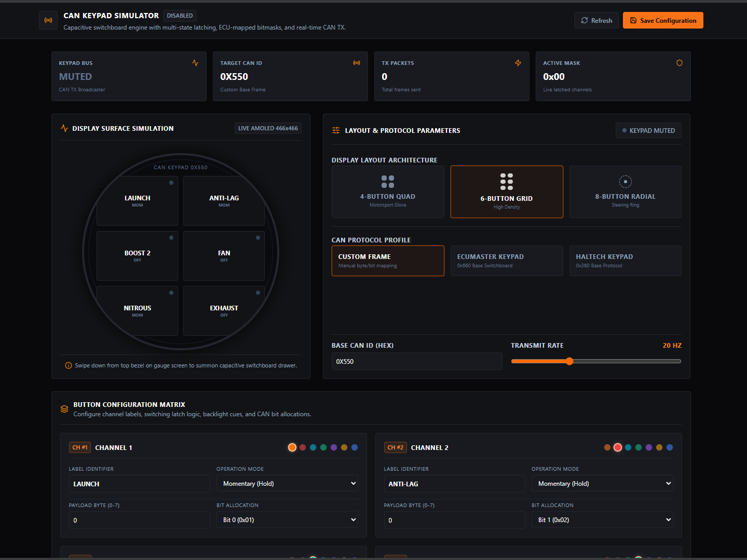Image resolution: width=747 pixels, height=560 pixels.
Task: Click the Base CAN ID hex input field
Action: (417, 361)
